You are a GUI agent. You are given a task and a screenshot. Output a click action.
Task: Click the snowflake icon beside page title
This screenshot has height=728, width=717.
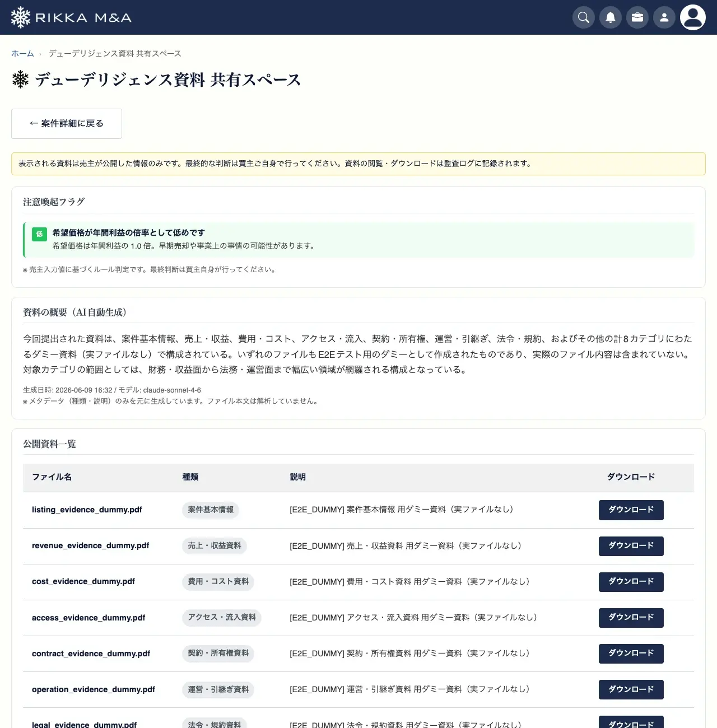[x=21, y=80]
